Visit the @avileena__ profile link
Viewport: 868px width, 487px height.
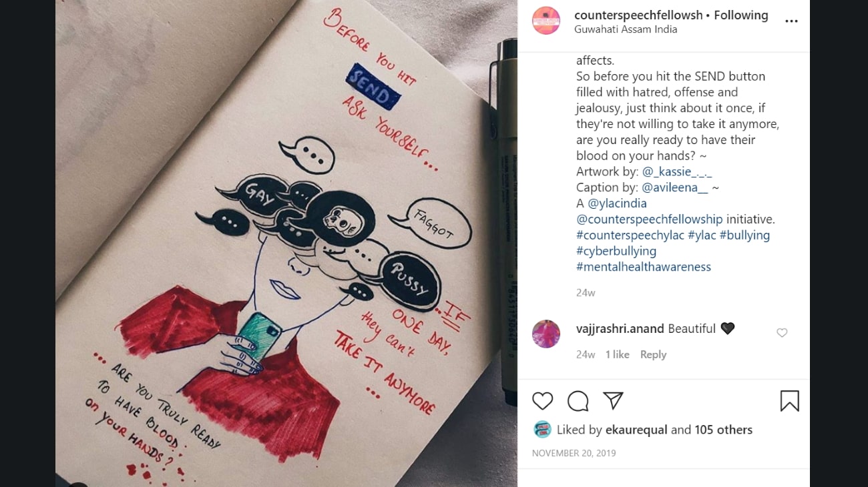point(674,187)
